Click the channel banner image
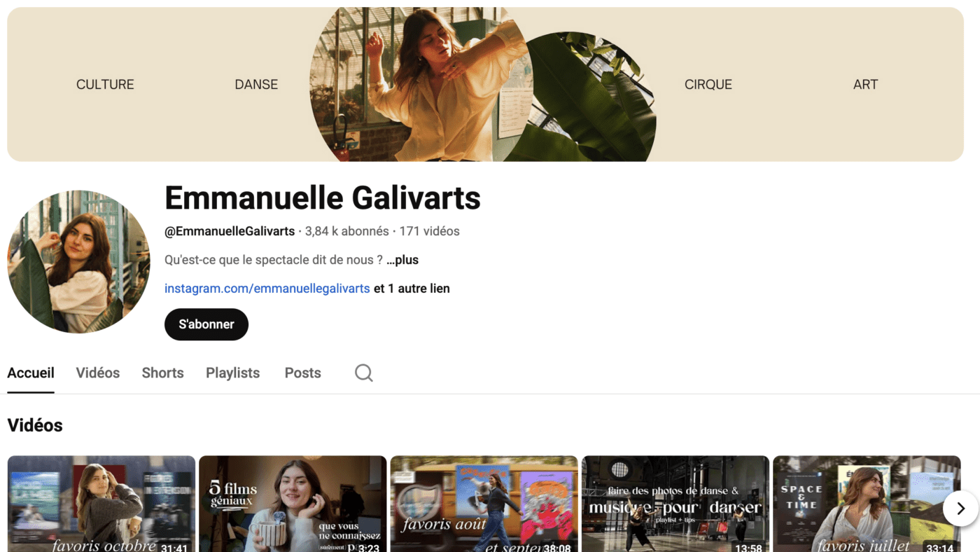980x552 pixels. pos(485,84)
